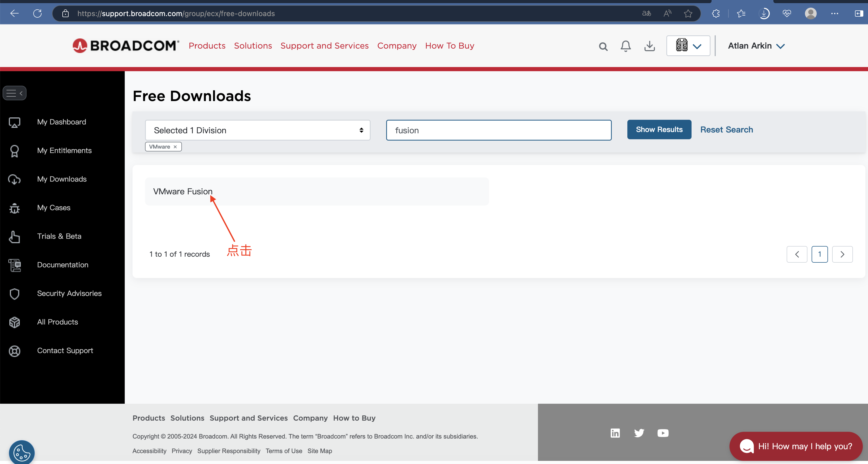868x464 pixels.
Task: Click Reset Search link
Action: pyautogui.click(x=726, y=129)
